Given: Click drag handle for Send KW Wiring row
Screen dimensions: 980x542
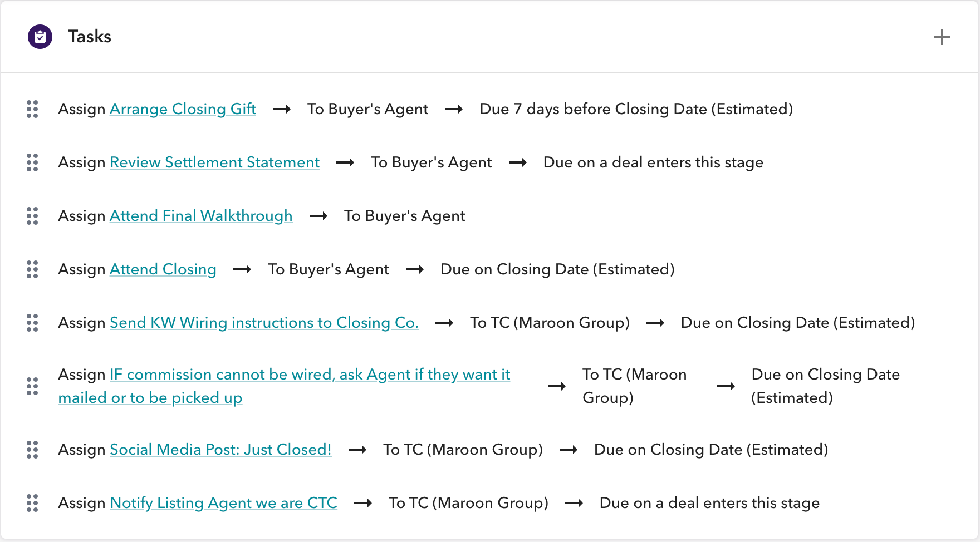Looking at the screenshot, I should (32, 323).
